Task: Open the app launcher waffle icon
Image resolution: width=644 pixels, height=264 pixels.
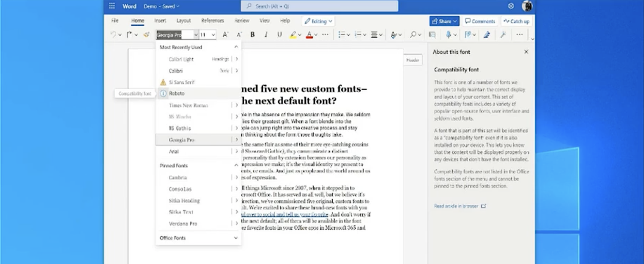Action: tap(112, 6)
